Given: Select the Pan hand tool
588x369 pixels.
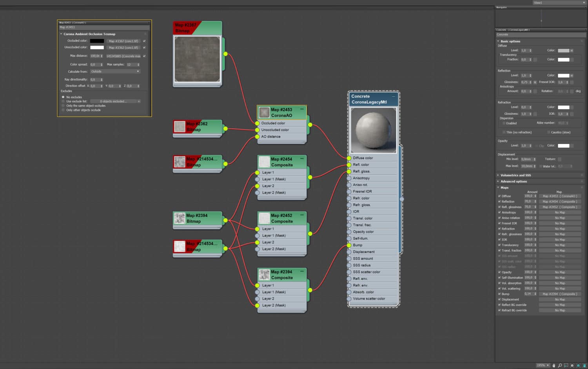Looking at the screenshot, I should [x=554, y=365].
